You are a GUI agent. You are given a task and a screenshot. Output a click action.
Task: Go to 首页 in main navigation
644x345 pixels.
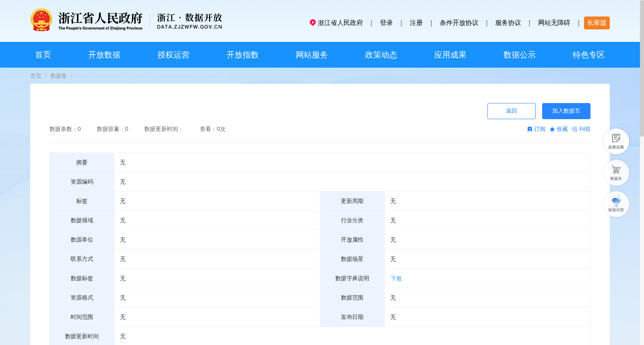coord(43,55)
